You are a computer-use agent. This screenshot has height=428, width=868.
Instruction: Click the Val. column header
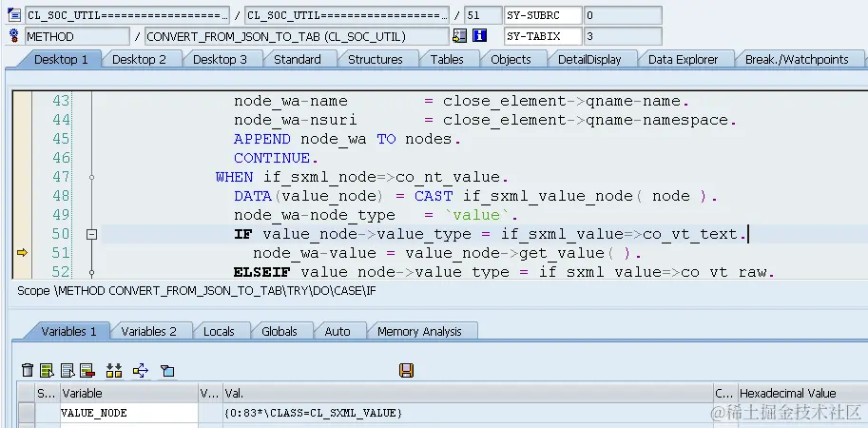coord(468,393)
